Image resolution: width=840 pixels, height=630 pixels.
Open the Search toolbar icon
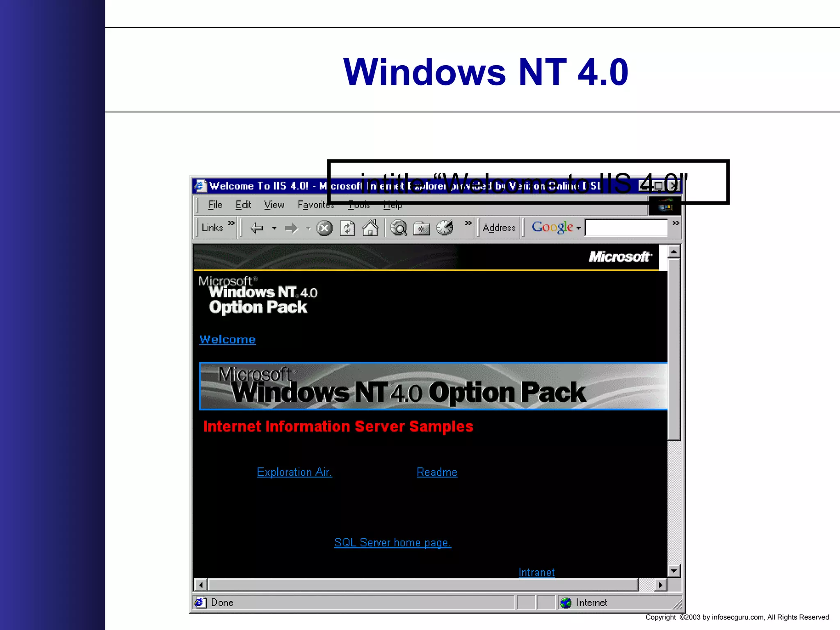click(x=399, y=228)
